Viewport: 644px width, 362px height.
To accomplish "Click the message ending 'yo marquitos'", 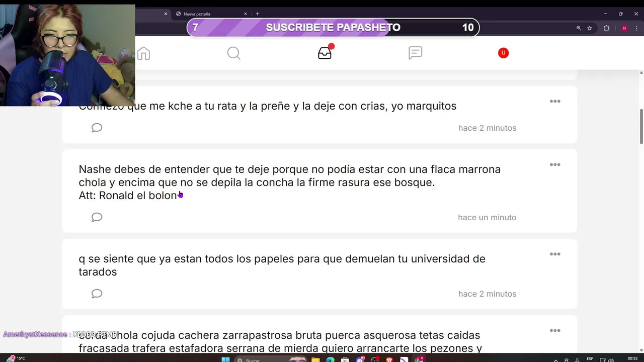I will coord(268,106).
